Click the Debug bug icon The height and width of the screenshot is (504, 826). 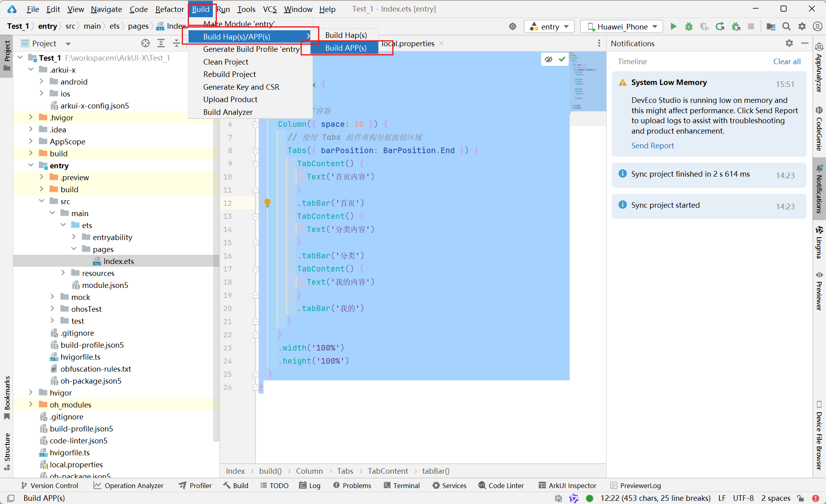[x=689, y=26]
